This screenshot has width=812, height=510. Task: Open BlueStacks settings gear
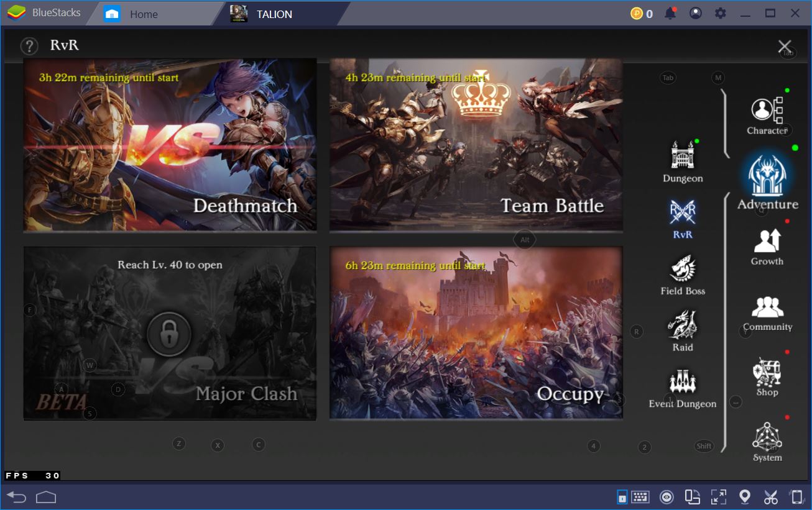[x=721, y=13]
